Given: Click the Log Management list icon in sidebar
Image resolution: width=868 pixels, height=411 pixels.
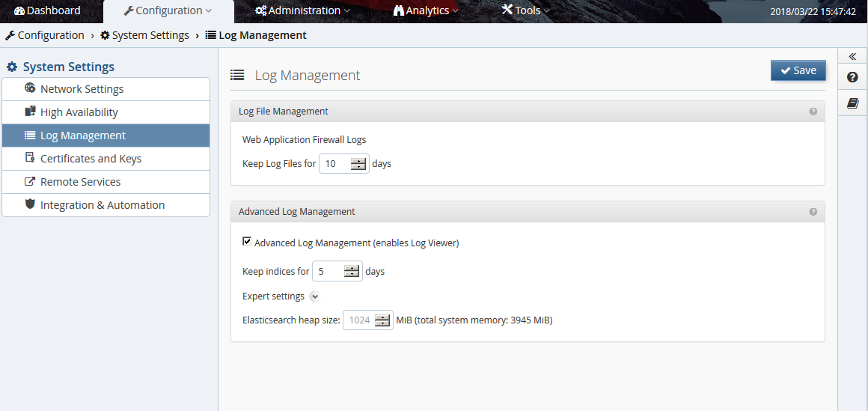Looking at the screenshot, I should click(30, 136).
